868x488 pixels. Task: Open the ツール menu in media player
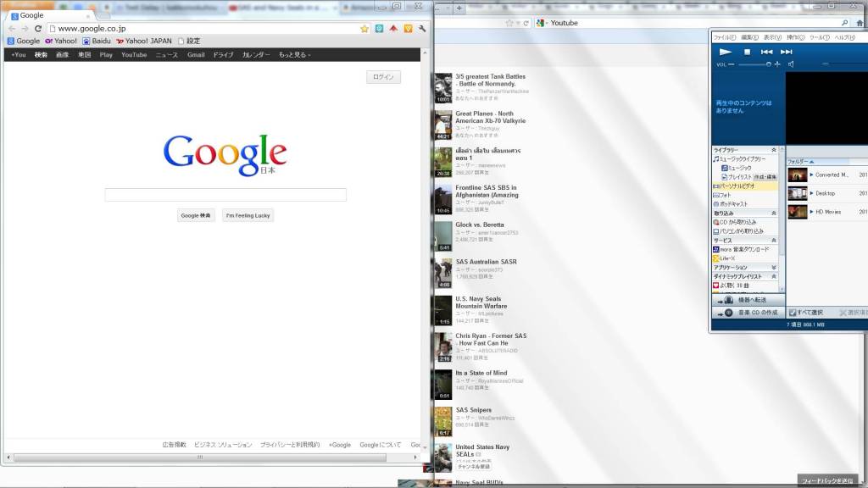click(x=818, y=37)
